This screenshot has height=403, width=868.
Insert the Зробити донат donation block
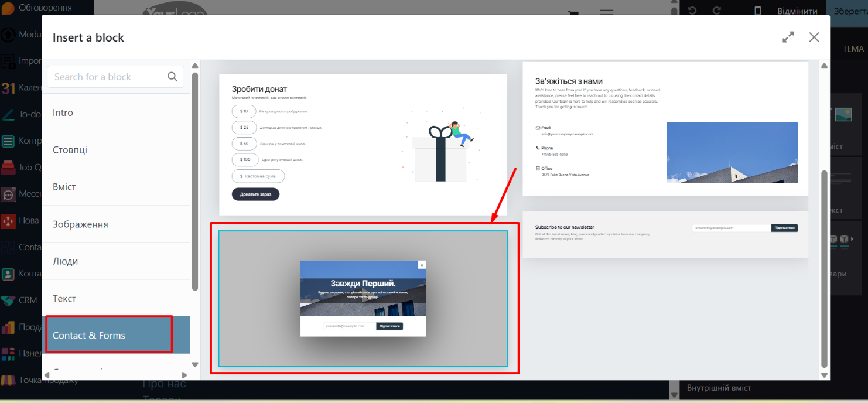click(363, 144)
